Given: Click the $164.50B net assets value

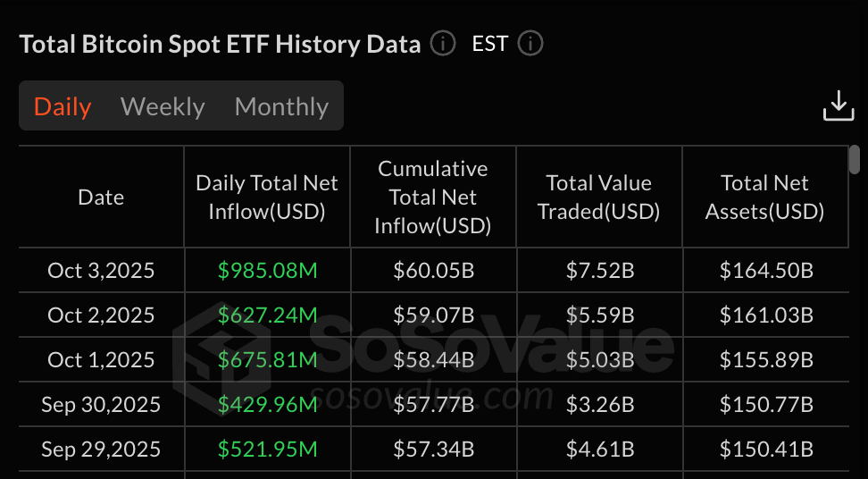Looking at the screenshot, I should 766,271.
